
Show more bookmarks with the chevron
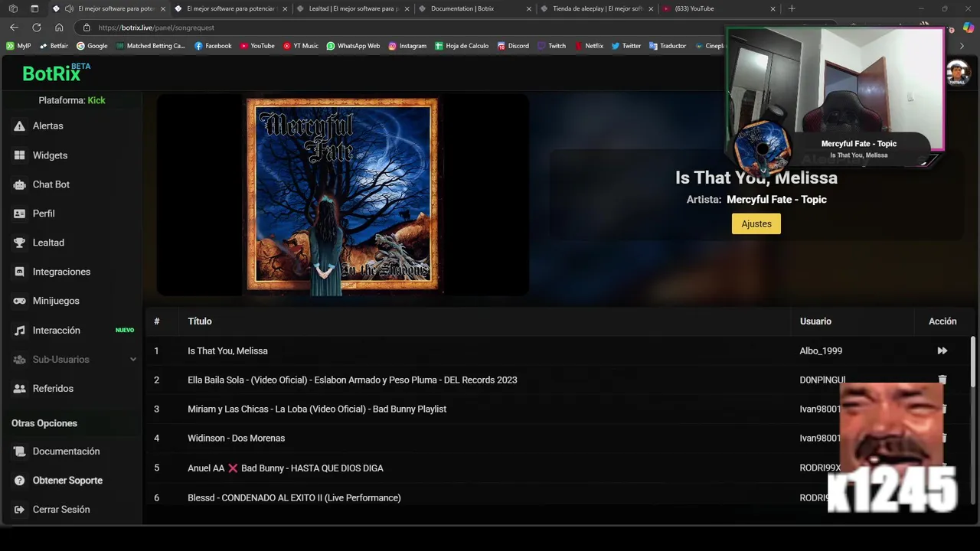pyautogui.click(x=962, y=46)
